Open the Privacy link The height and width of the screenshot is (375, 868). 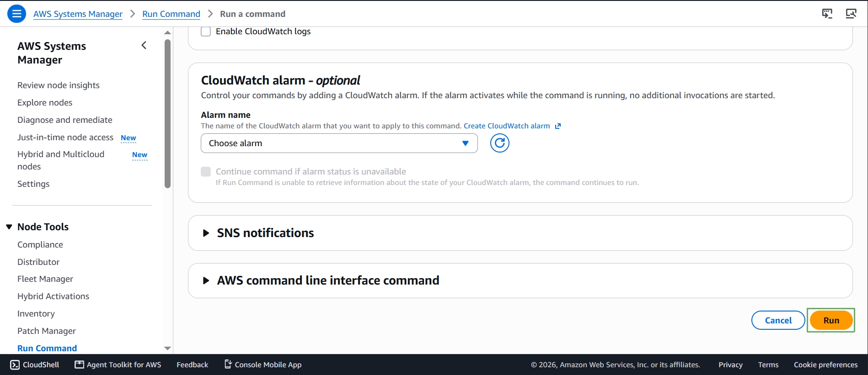click(x=730, y=364)
